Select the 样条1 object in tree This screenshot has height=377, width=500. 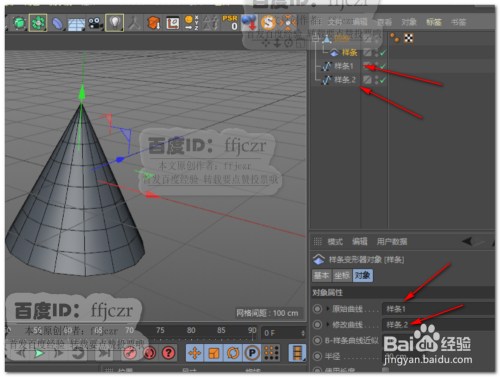pyautogui.click(x=343, y=66)
